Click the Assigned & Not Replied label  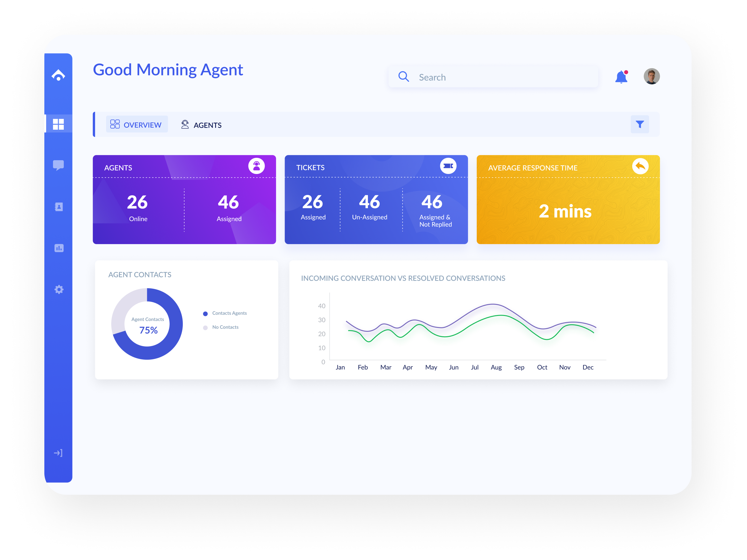coord(436,221)
